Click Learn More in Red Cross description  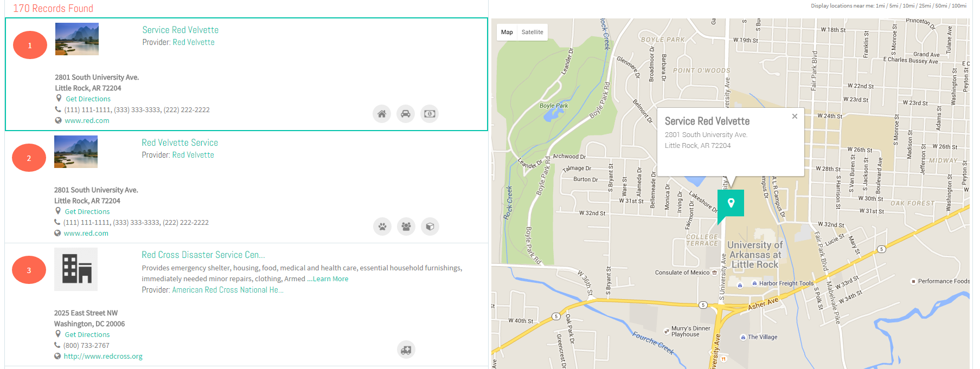point(330,279)
